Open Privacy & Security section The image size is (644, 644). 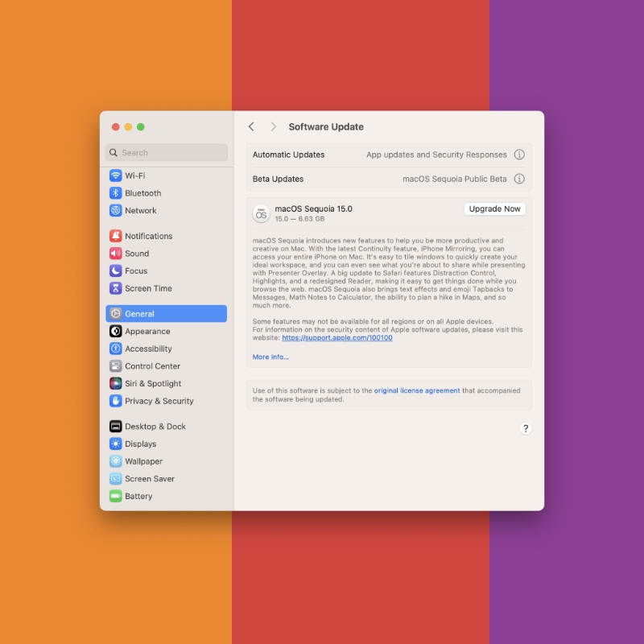159,401
